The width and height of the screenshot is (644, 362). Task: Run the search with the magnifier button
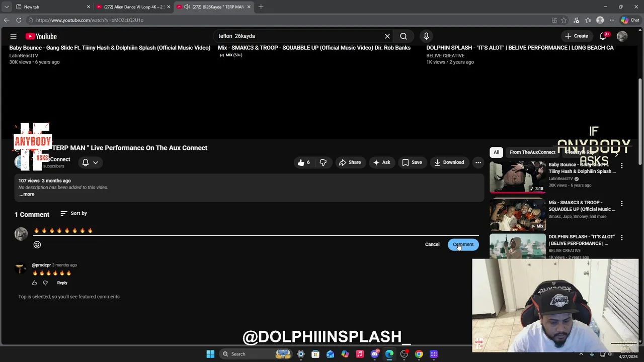click(x=404, y=36)
